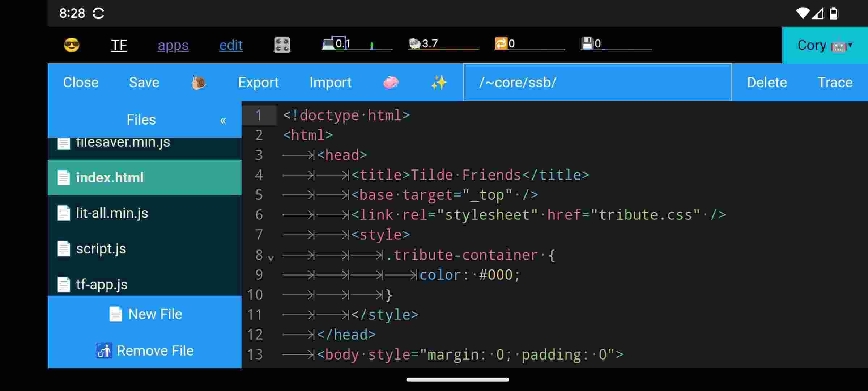Select the edit menu item
This screenshot has width=868, height=391.
(x=230, y=45)
